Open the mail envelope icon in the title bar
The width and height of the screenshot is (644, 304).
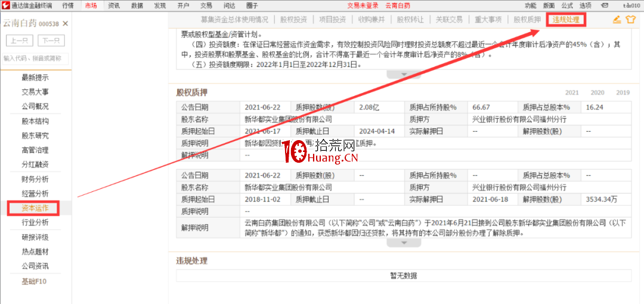(605, 5)
